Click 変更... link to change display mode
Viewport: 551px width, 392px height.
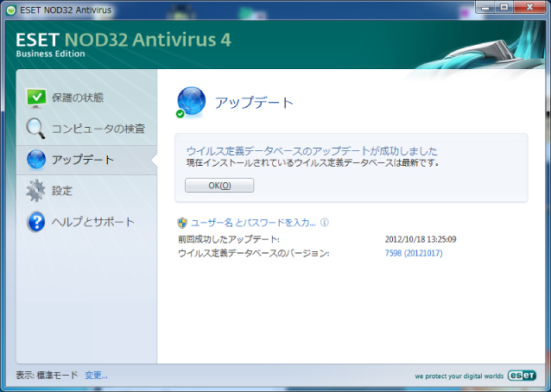pos(96,375)
